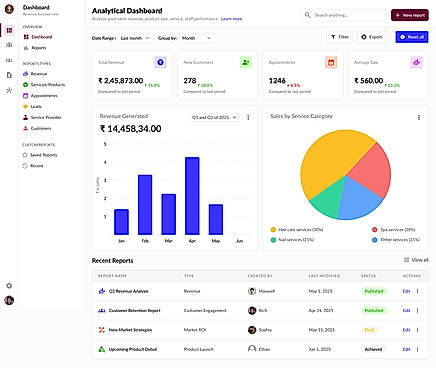
Task: Click the Appointments calendar icon card
Action: [x=331, y=62]
